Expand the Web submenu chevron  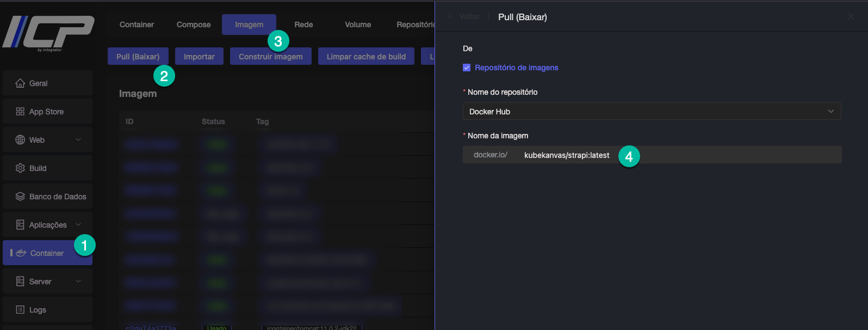click(x=78, y=140)
